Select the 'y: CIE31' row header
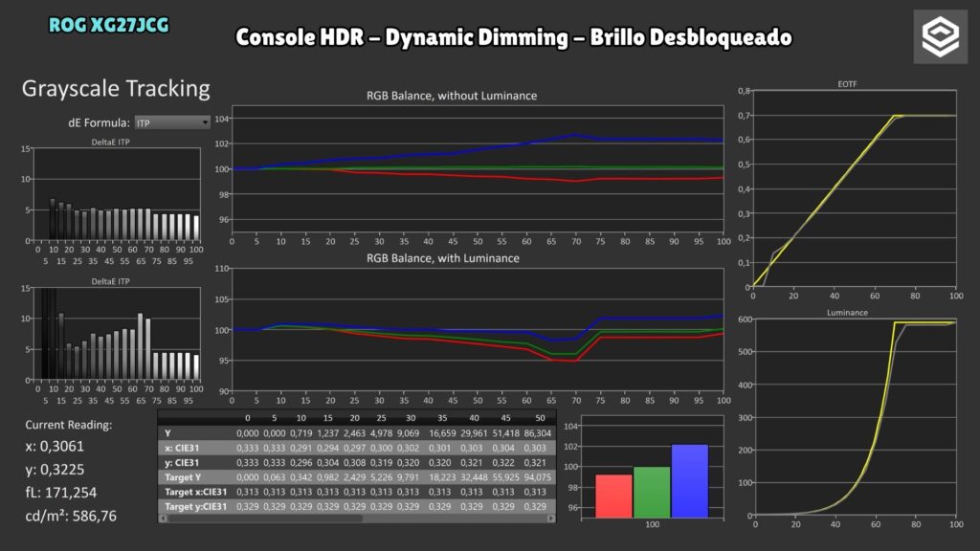980x551 pixels. click(182, 462)
